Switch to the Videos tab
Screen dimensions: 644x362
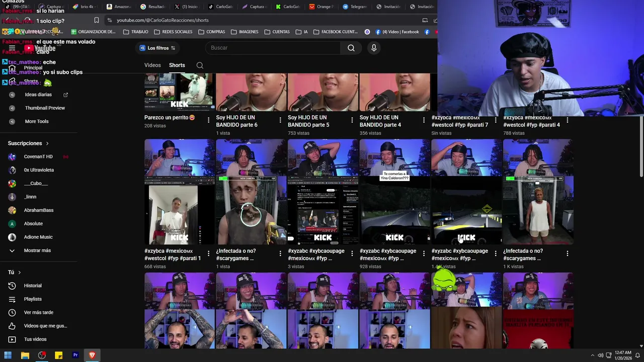[152, 65]
